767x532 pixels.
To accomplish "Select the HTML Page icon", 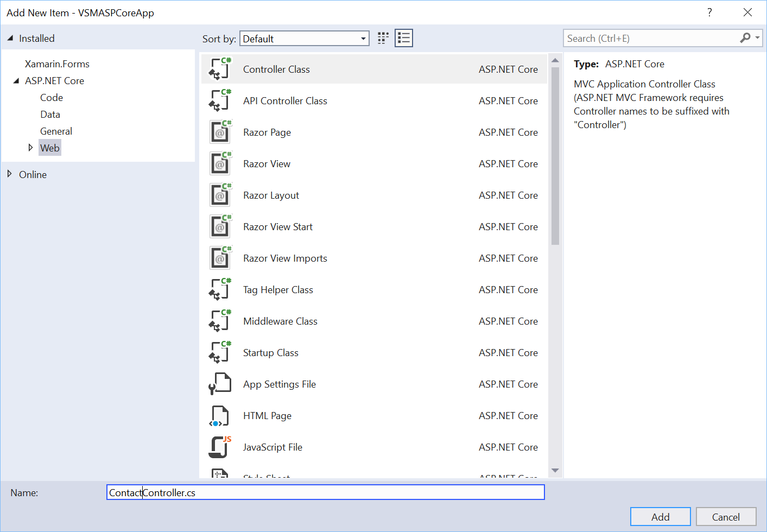I will [x=220, y=416].
